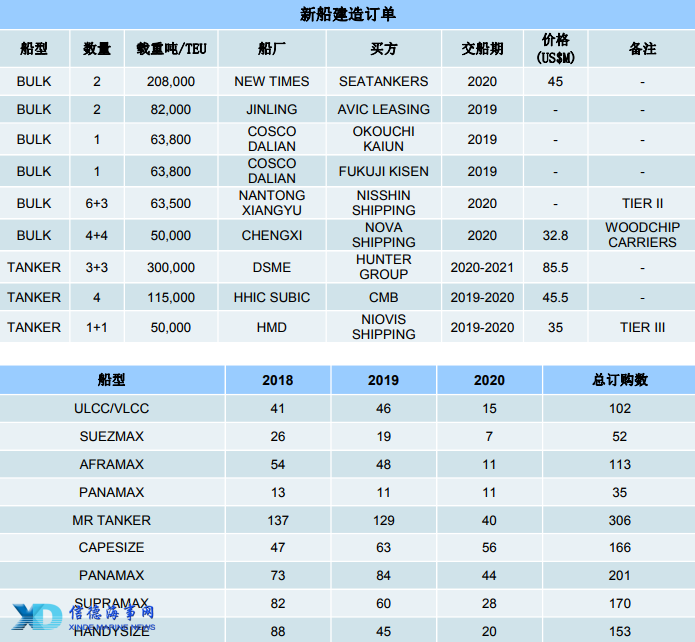Select the 交船期 column header
This screenshot has height=642, width=695.
tap(482, 48)
